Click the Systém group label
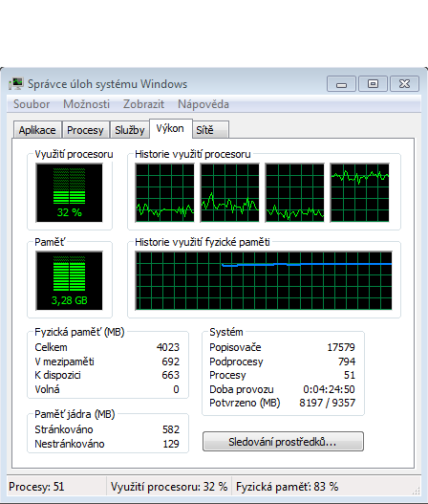This screenshot has width=428, height=504. pos(226,332)
